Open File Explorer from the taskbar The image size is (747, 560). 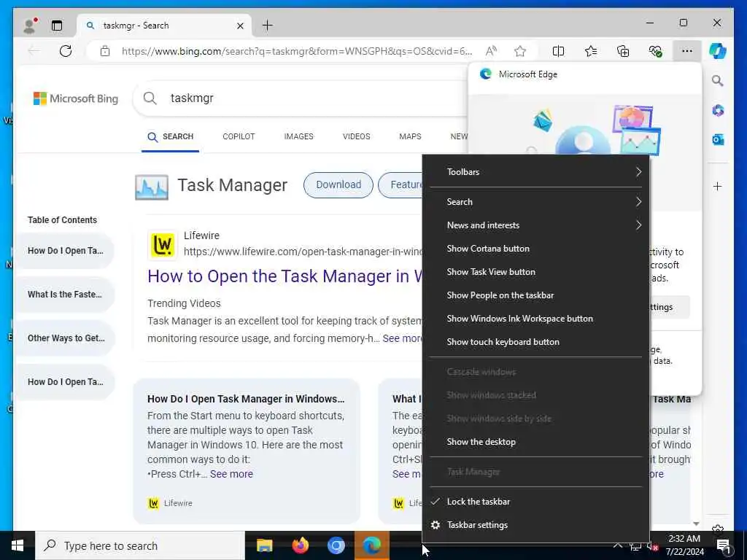[x=264, y=545]
